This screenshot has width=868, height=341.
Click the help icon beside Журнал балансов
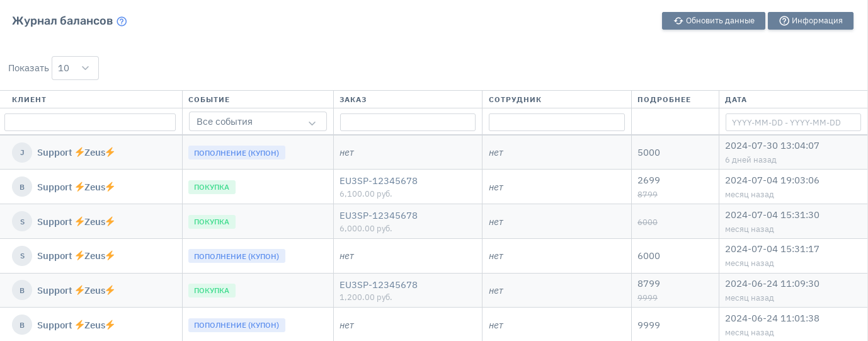(122, 21)
